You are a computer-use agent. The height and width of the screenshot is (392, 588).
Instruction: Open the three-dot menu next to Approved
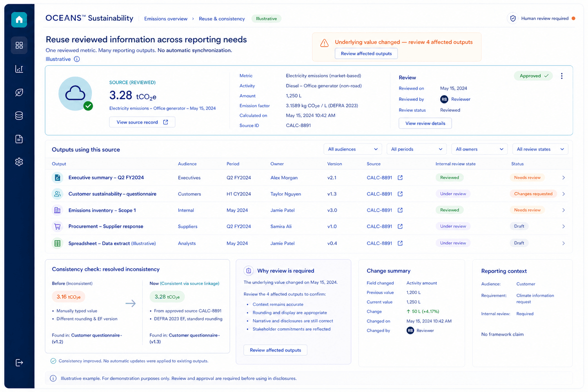[562, 76]
